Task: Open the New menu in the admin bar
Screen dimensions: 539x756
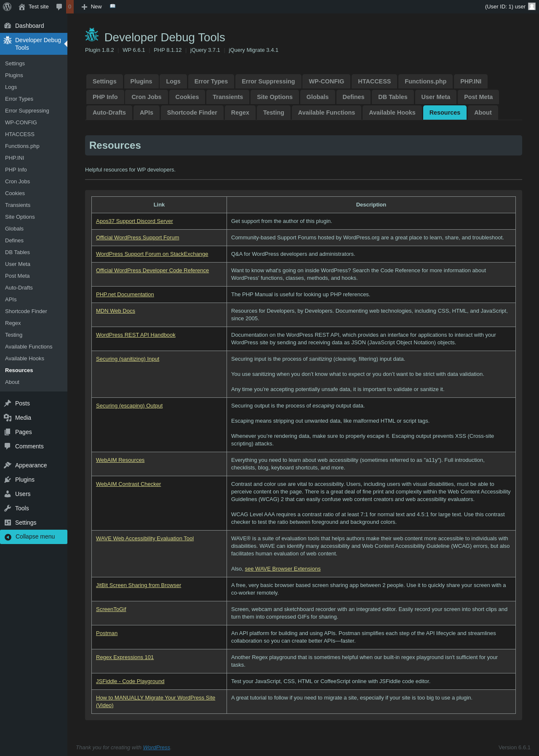Action: 92,7
